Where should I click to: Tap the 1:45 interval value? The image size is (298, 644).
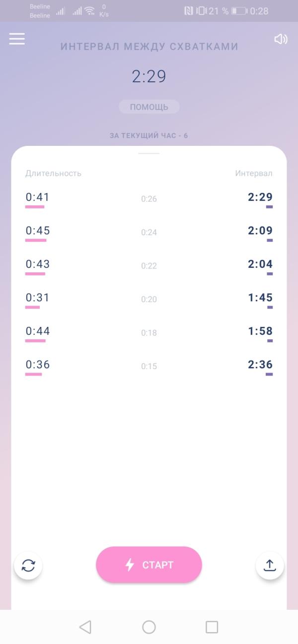(x=260, y=298)
